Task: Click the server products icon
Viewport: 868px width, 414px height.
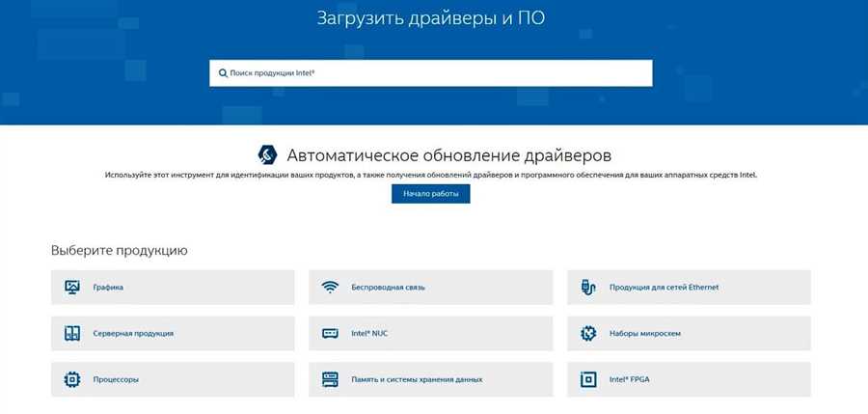Action: (x=71, y=333)
